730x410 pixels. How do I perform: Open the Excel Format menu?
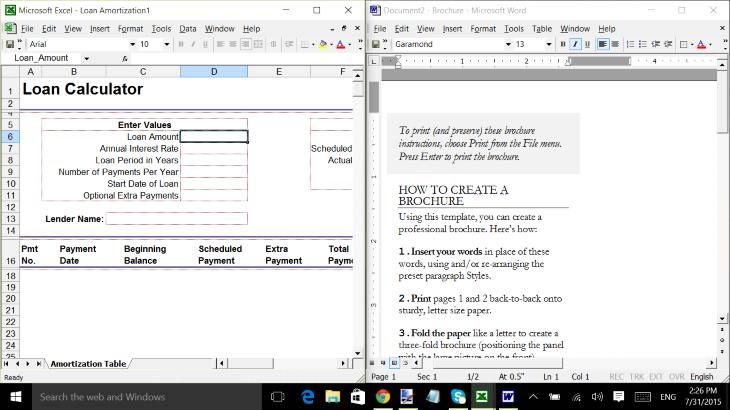(x=130, y=29)
